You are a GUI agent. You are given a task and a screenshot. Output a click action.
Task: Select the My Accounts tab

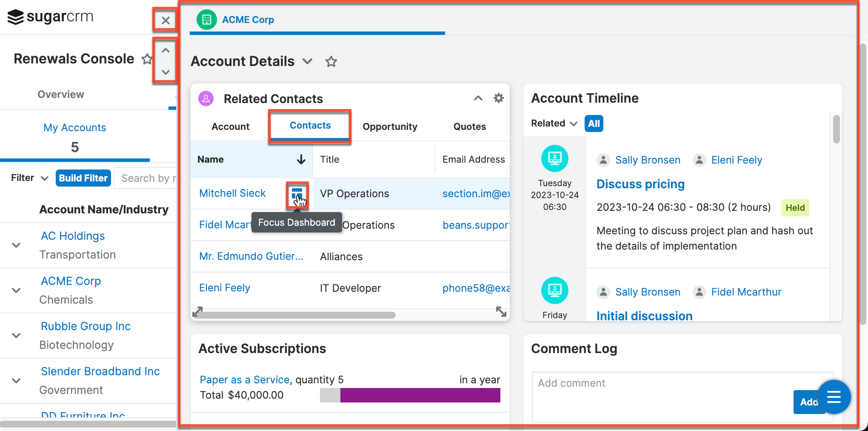[x=74, y=138]
